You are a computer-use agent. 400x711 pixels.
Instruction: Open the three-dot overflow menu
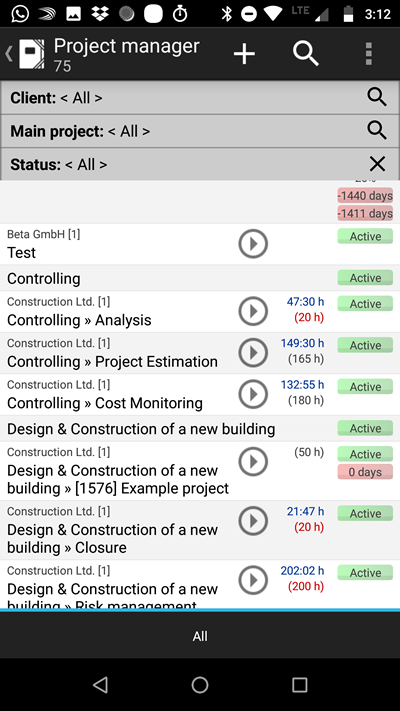(369, 54)
